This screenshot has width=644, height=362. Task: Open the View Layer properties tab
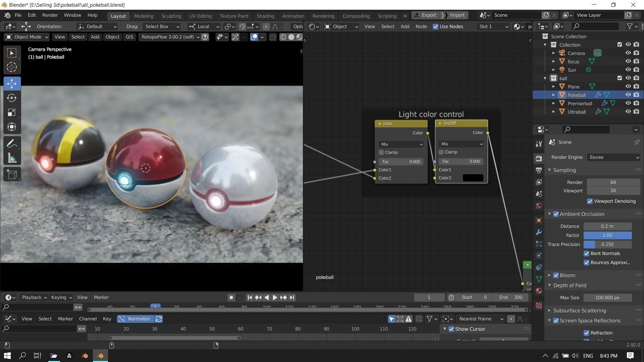[539, 182]
